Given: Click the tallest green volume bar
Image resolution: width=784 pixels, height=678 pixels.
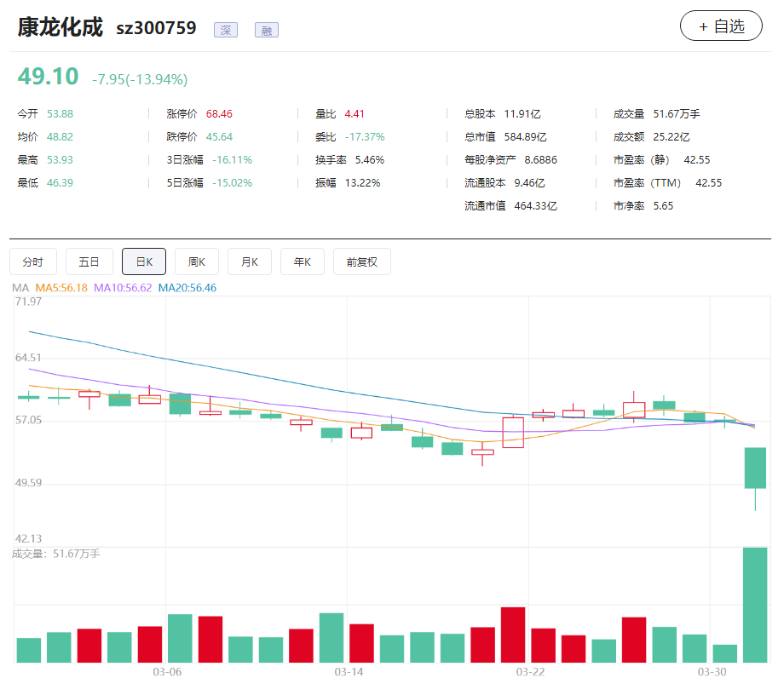Looking at the screenshot, I should click(755, 605).
